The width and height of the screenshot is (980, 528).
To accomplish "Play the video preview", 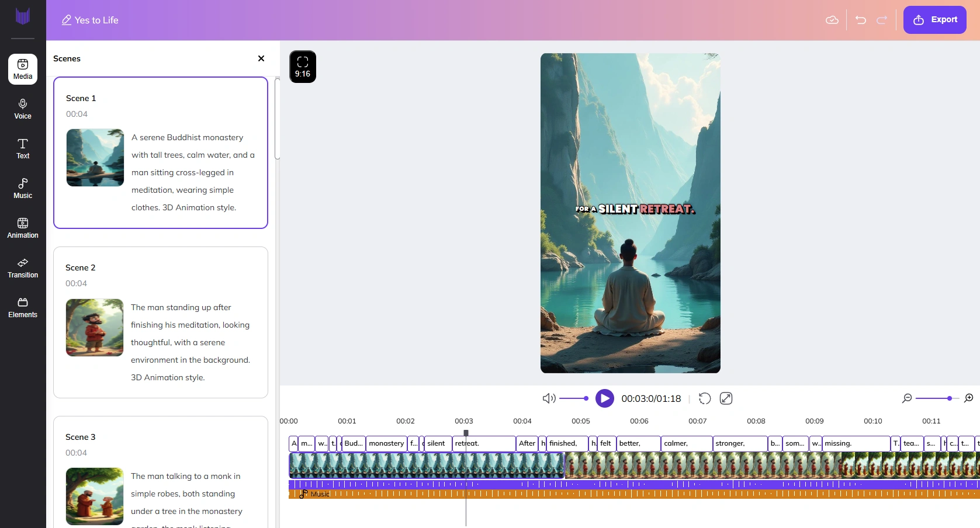I will 604,398.
